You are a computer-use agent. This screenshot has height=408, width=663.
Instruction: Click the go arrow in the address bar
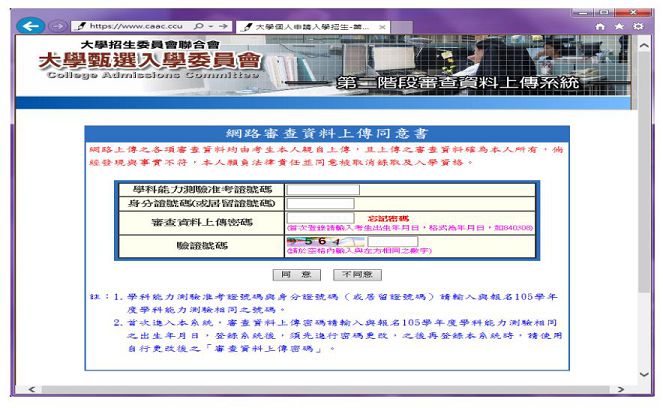[x=224, y=26]
